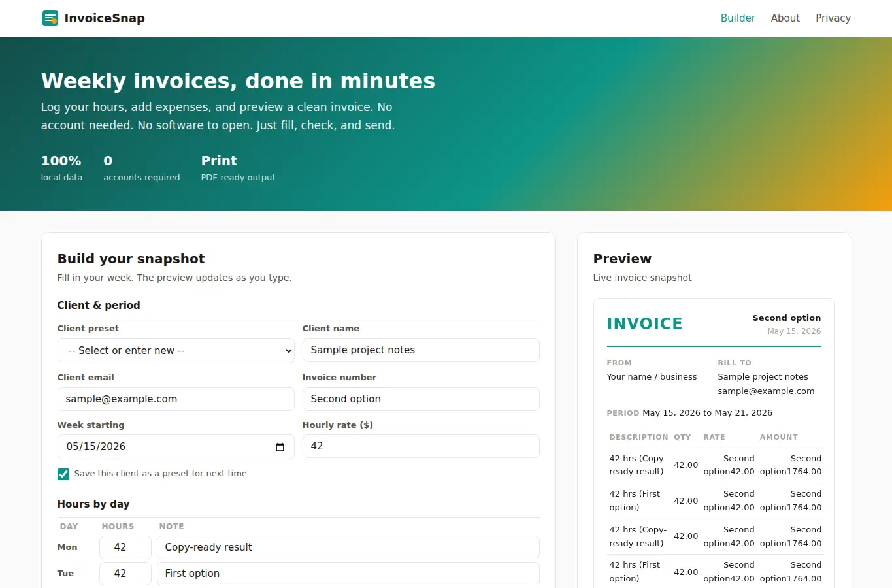The image size is (892, 588).
Task: Click the Mon note input
Action: click(348, 547)
